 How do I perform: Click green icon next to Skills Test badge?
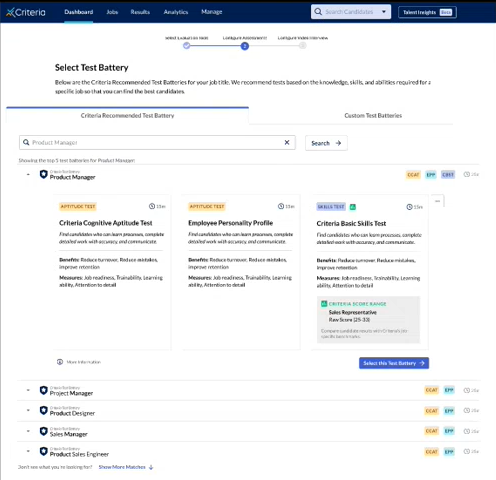tap(353, 207)
